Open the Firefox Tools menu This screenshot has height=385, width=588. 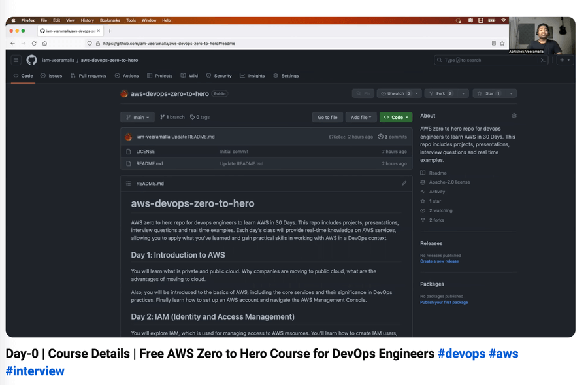point(131,20)
